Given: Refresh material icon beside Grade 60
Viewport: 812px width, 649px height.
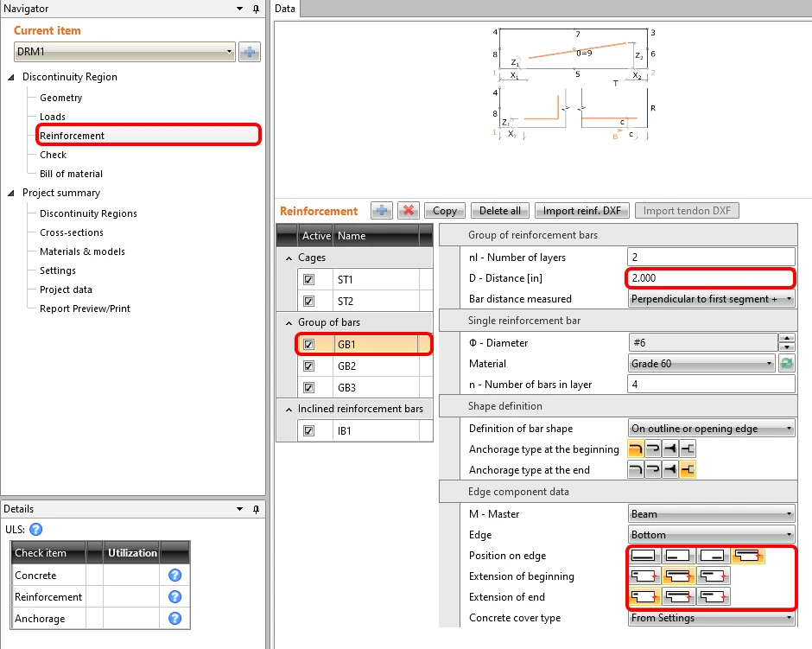Looking at the screenshot, I should 787,364.
